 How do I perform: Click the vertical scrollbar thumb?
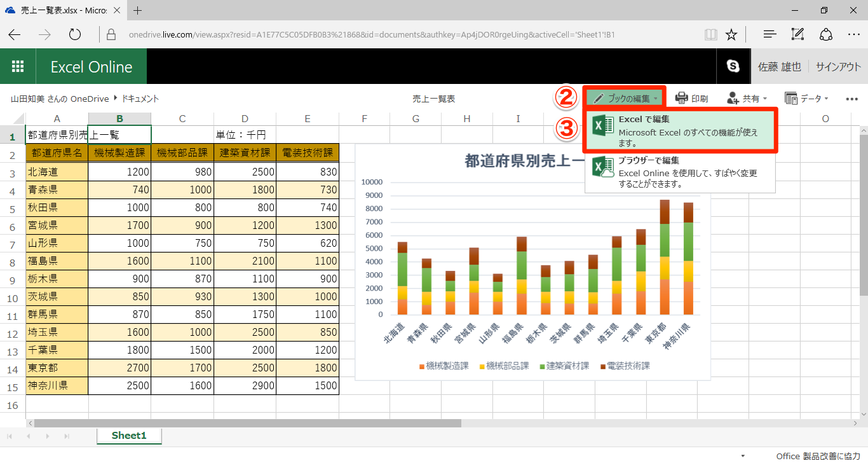pyautogui.click(x=864, y=215)
